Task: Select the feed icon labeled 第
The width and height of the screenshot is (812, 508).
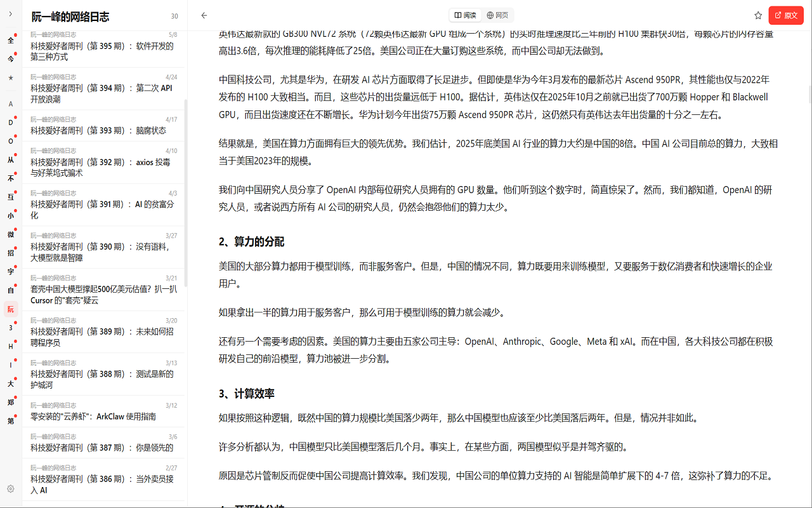Action: (11, 421)
